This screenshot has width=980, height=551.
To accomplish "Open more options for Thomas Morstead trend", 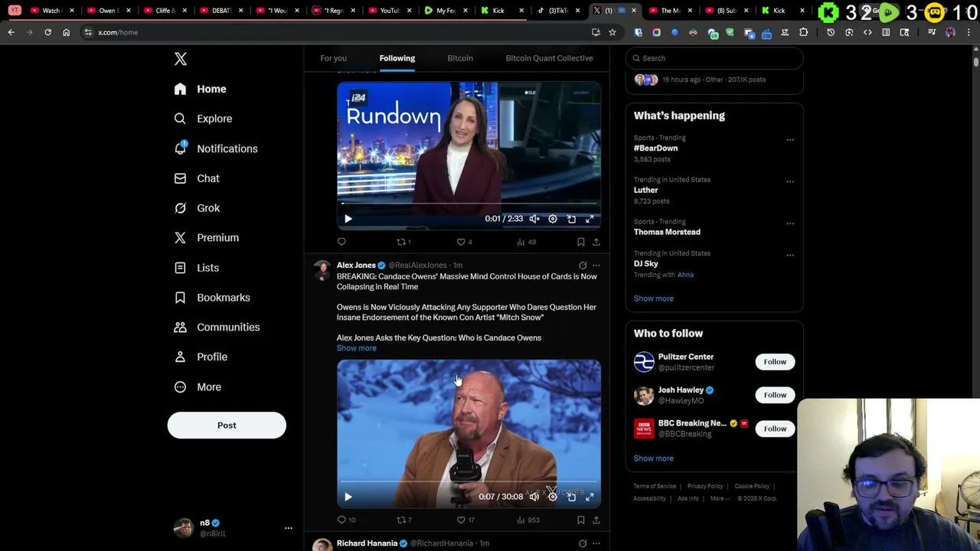I will tap(790, 224).
